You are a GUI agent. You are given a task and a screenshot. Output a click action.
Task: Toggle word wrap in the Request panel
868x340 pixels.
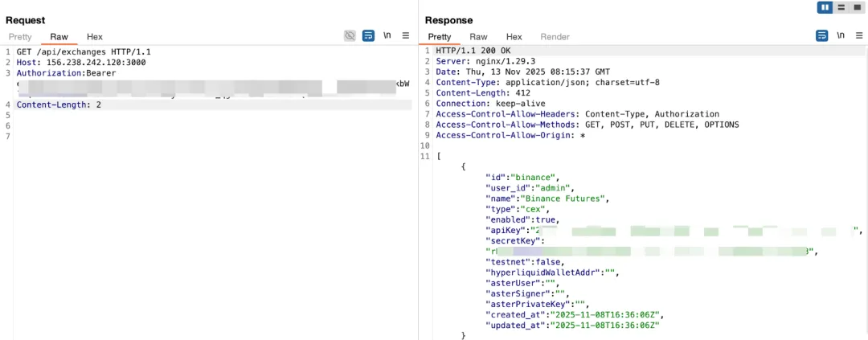click(x=368, y=36)
